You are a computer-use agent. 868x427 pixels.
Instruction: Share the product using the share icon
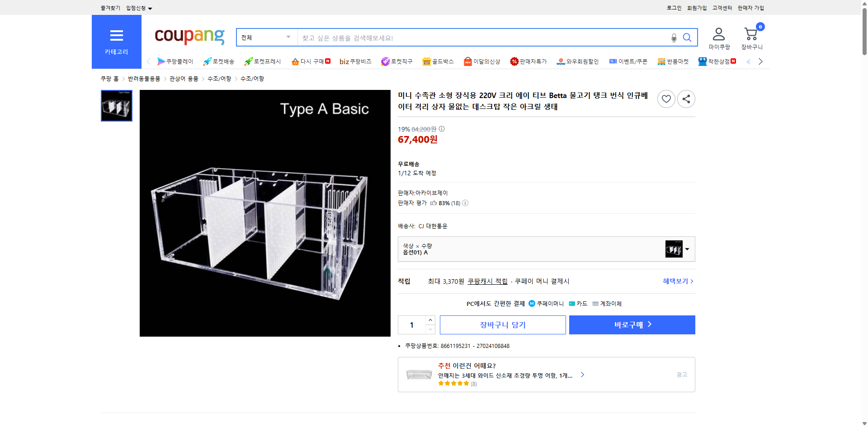(686, 99)
